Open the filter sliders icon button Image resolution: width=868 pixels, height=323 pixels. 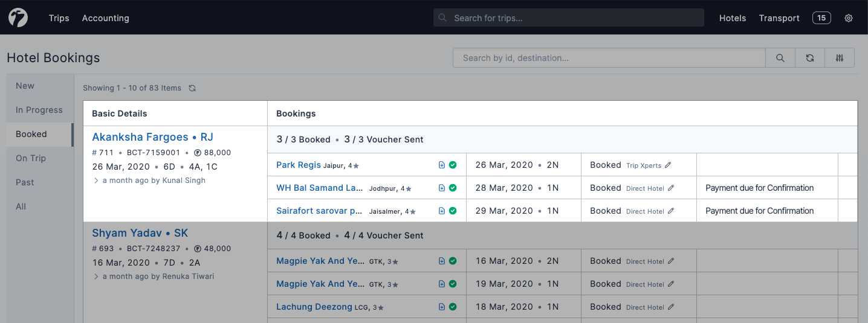[x=840, y=58]
